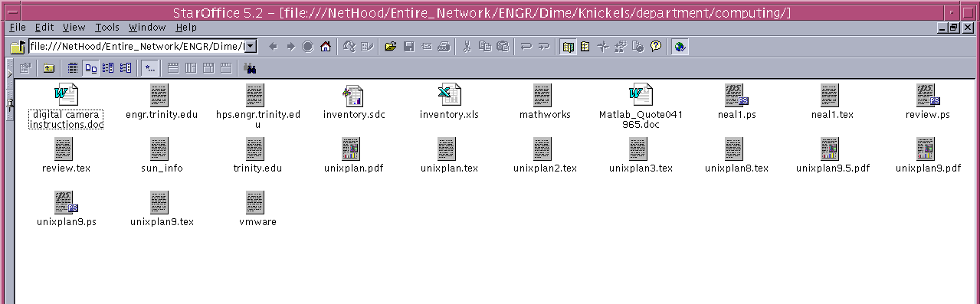Select the inventory.xls file icon
The width and height of the screenshot is (980, 304).
(449, 95)
